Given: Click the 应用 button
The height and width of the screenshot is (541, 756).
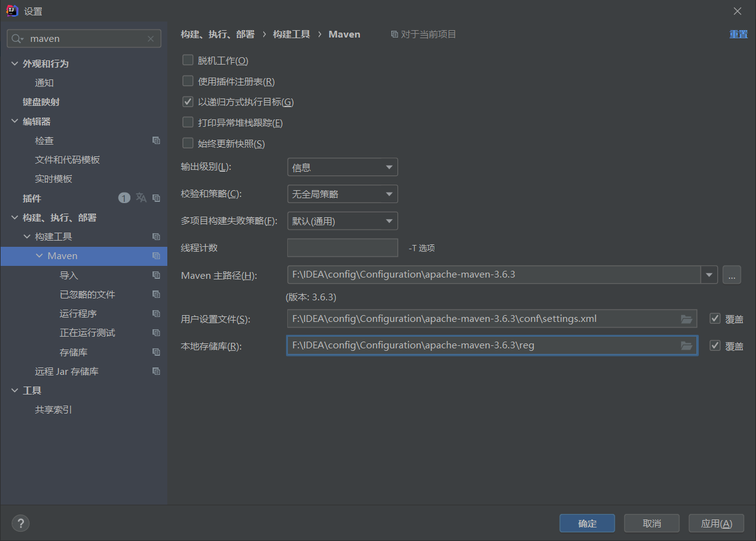Looking at the screenshot, I should [x=717, y=523].
